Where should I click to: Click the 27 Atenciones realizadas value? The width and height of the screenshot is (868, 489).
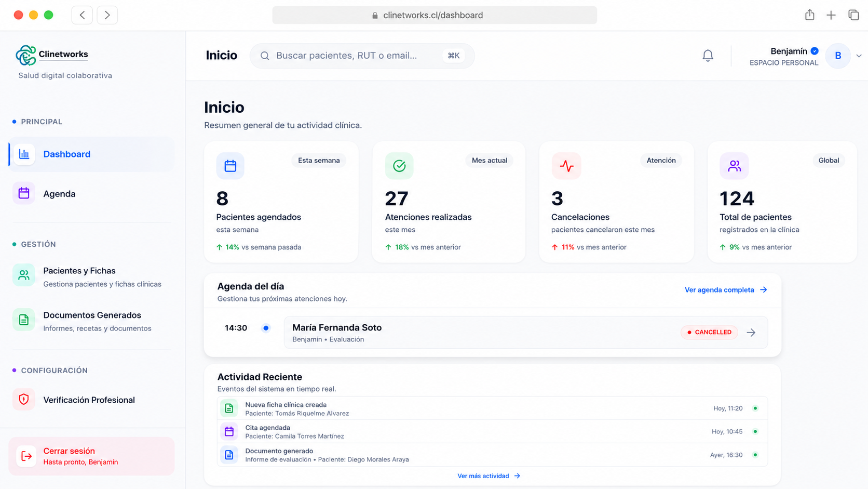pos(397,199)
